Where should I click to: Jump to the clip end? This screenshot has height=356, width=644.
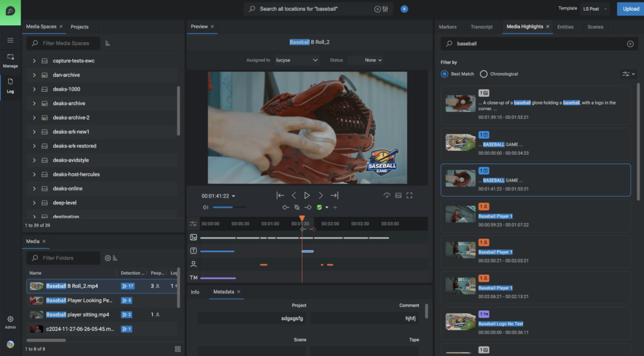point(334,196)
